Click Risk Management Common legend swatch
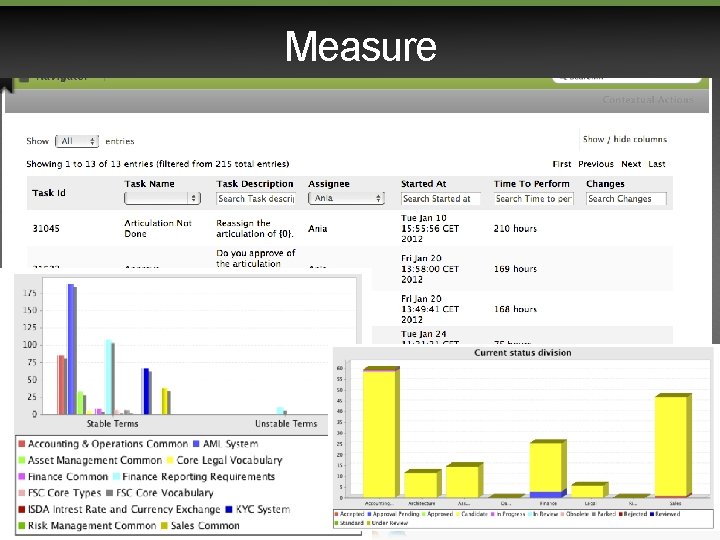Screen dimensions: 720x540 tap(22, 526)
